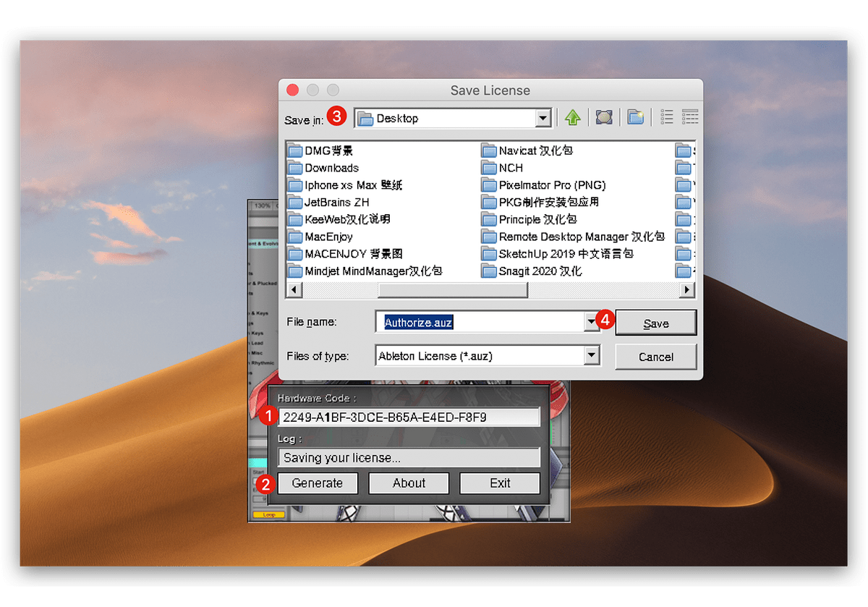The image size is (868, 607).
Task: Select the Mindjet MindManager汉化包 folder name
Action: coord(373,271)
